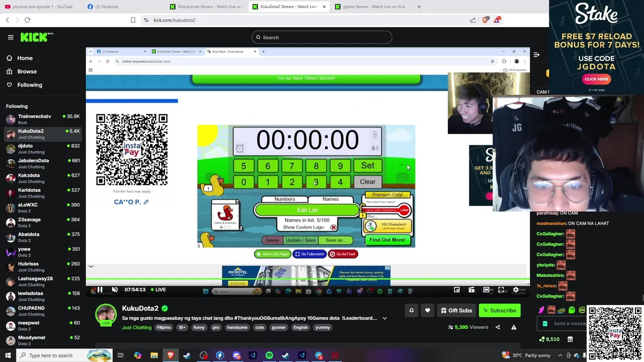The width and height of the screenshot is (644, 362).
Task: Open Copilot on taskbar
Action: click(x=137, y=355)
